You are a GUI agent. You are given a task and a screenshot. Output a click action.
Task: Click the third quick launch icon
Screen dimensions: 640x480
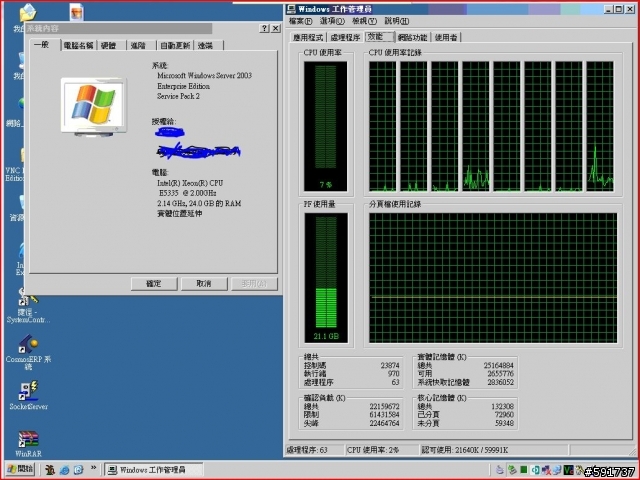(78, 470)
